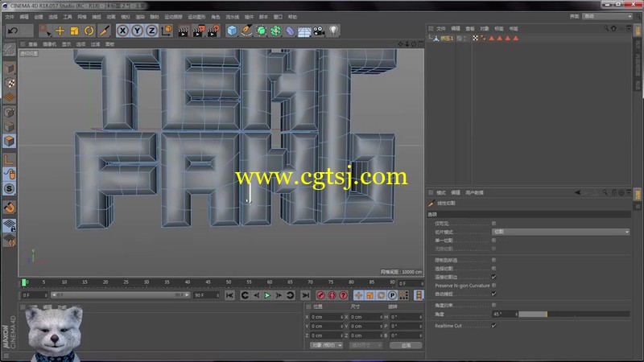644x362 pixels.
Task: Add a cube primitive object
Action: point(232,31)
